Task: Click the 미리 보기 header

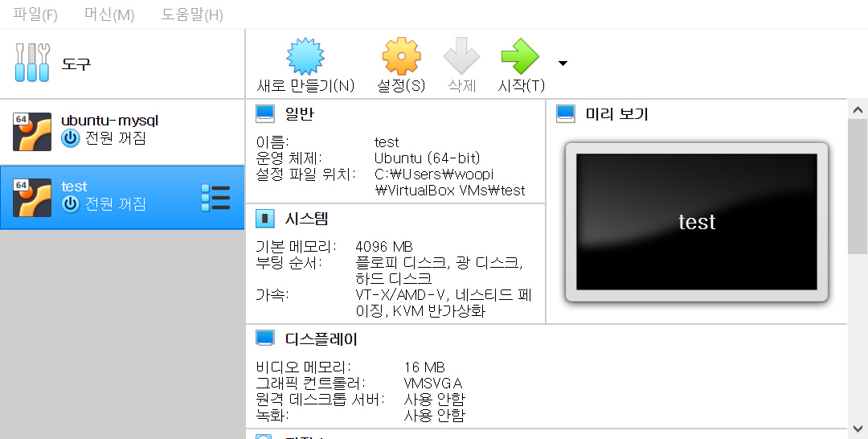Action: click(616, 113)
